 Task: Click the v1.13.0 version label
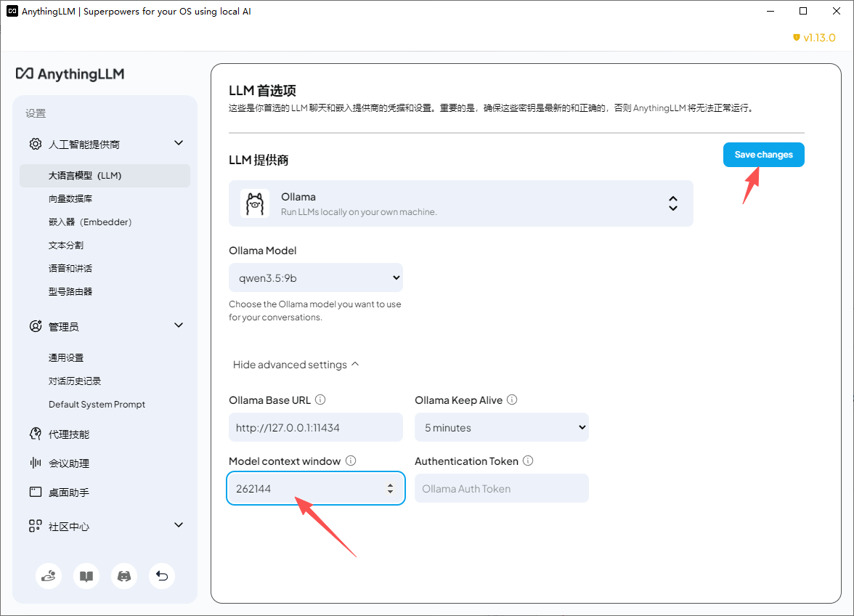pos(819,38)
